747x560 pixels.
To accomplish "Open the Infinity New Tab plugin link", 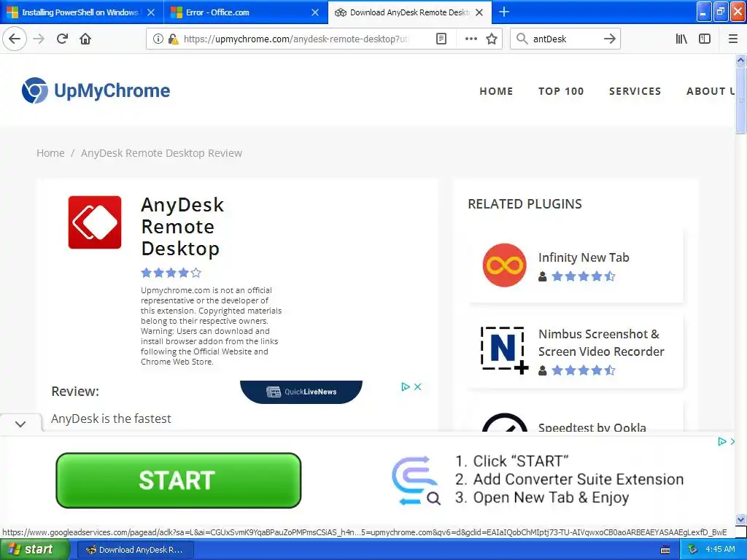I will click(584, 257).
